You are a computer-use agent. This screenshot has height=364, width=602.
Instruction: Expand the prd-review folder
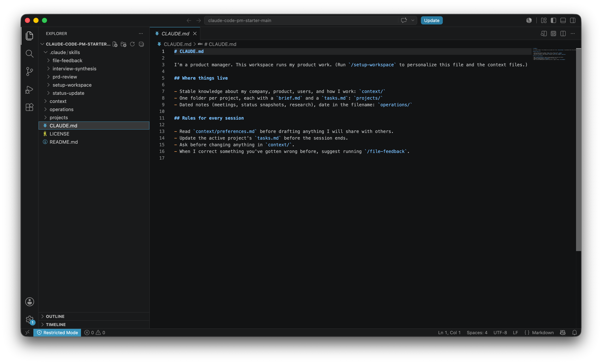coord(94,77)
